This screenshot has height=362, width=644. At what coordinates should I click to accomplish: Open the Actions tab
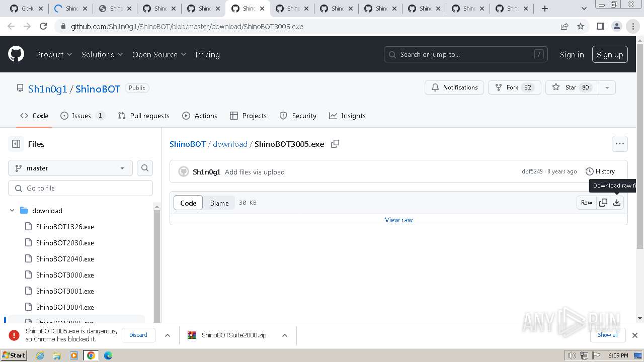(x=200, y=116)
